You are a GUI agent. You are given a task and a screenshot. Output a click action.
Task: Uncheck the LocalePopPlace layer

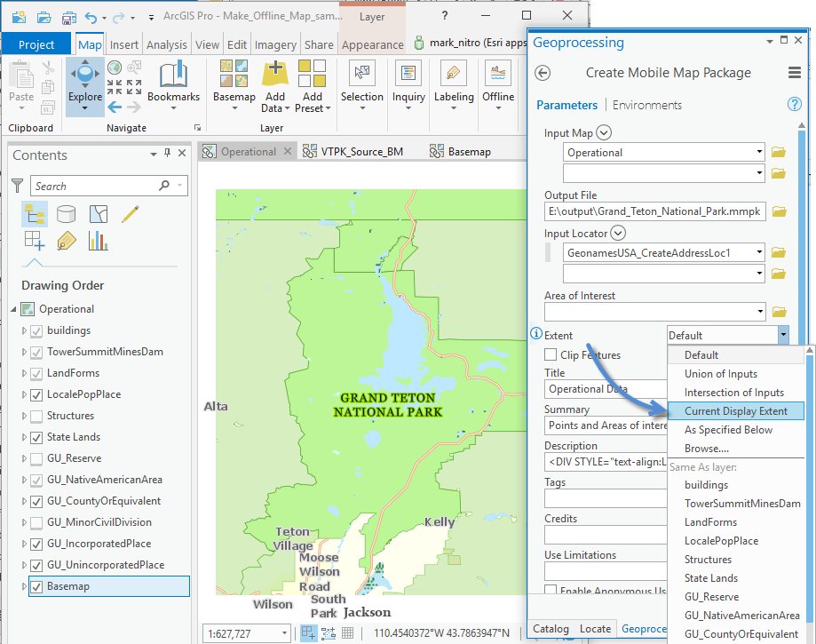tap(36, 394)
